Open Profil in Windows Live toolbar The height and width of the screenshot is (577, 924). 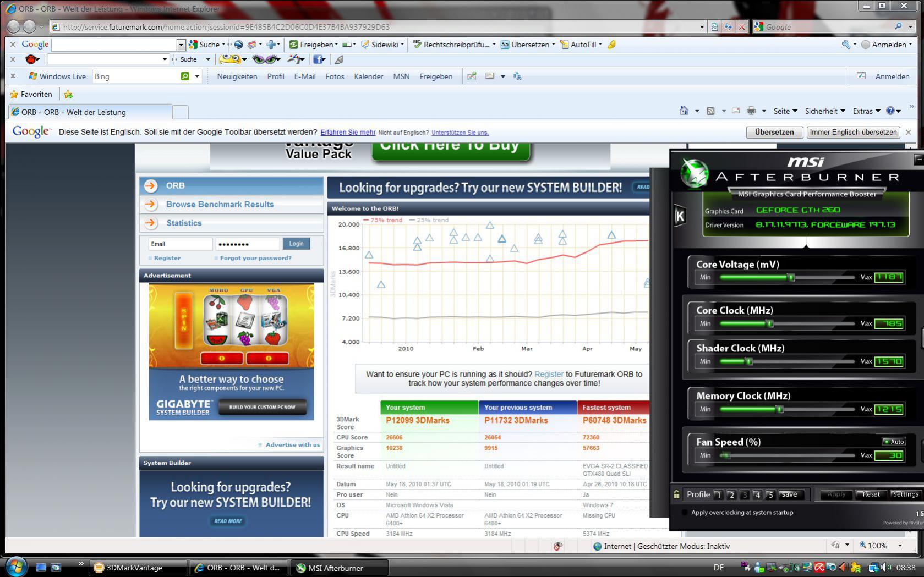(276, 76)
